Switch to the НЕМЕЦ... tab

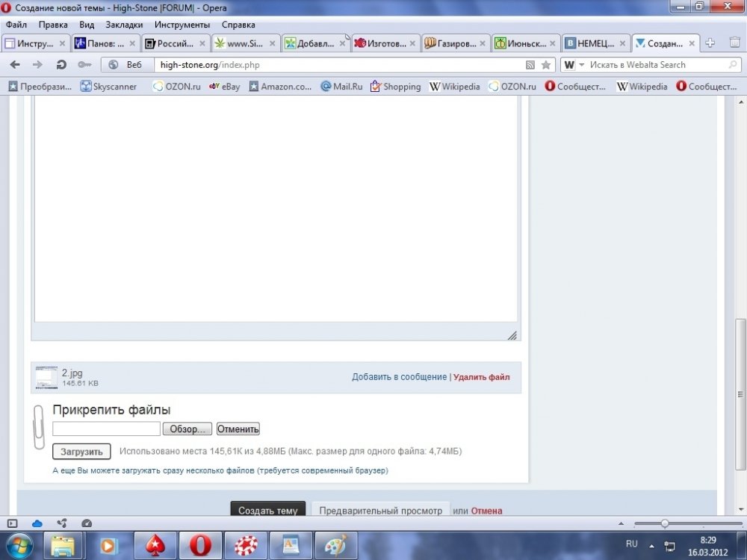click(595, 43)
